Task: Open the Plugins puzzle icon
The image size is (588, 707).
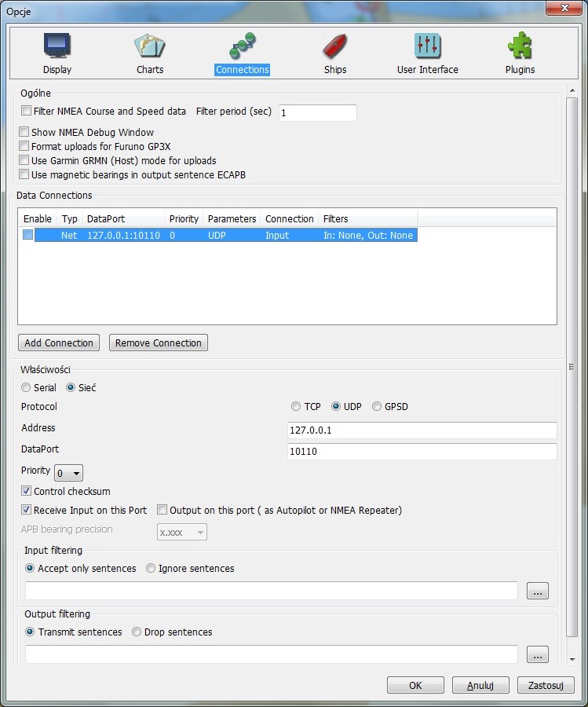Action: [x=520, y=47]
